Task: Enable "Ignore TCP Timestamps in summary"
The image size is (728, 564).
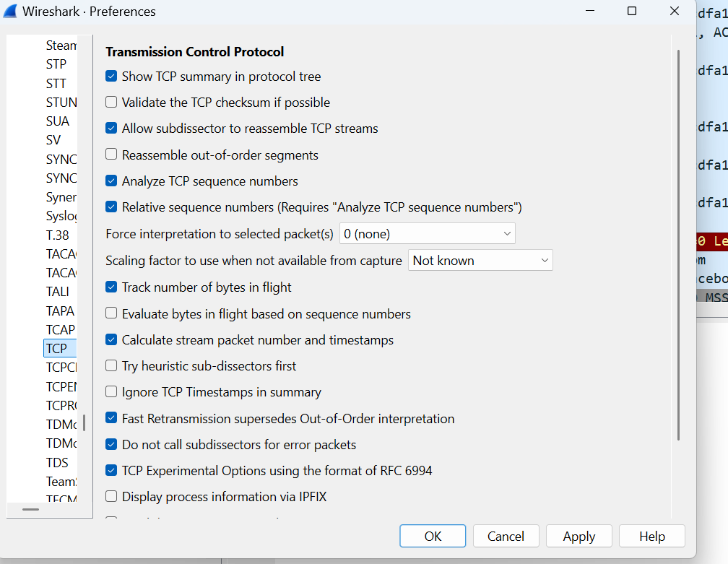Action: [x=111, y=391]
